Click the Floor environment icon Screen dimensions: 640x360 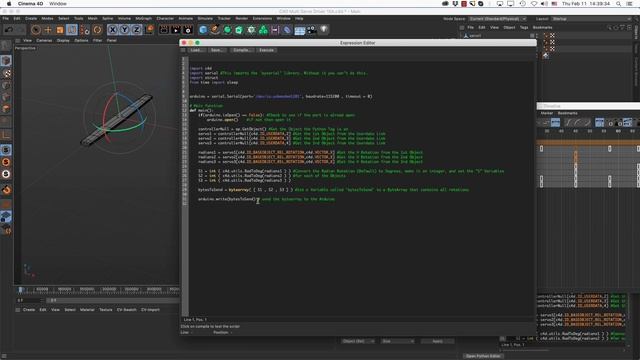point(300,30)
